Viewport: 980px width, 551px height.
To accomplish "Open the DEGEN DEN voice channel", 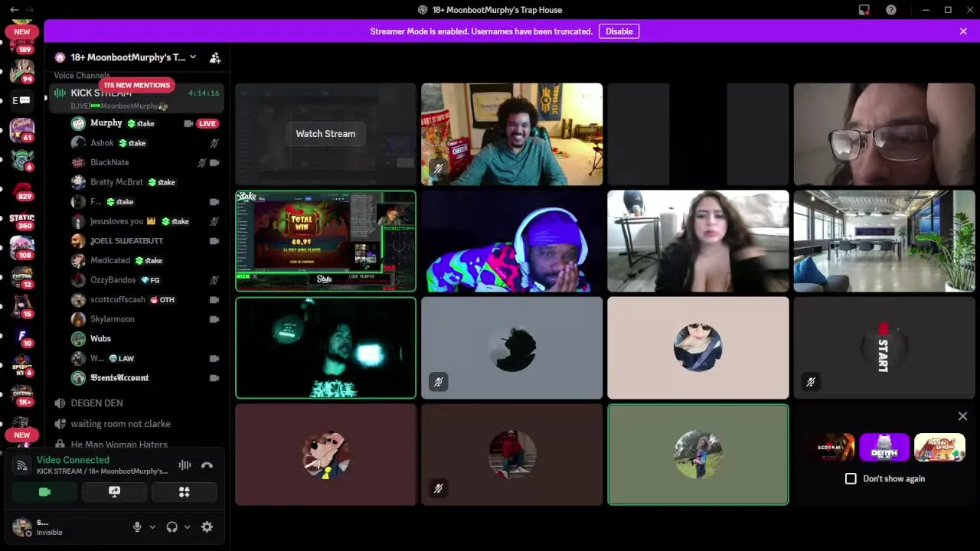I will click(96, 403).
